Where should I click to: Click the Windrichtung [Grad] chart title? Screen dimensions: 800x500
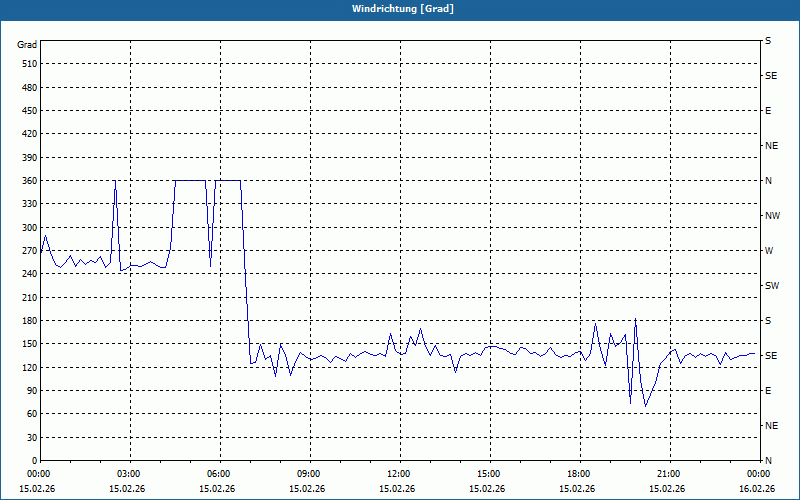coord(403,9)
